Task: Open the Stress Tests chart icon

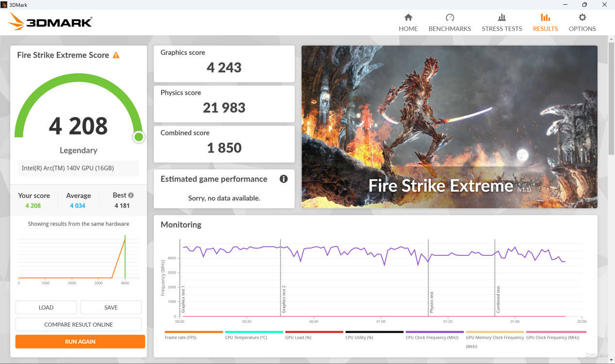Action: pyautogui.click(x=501, y=17)
